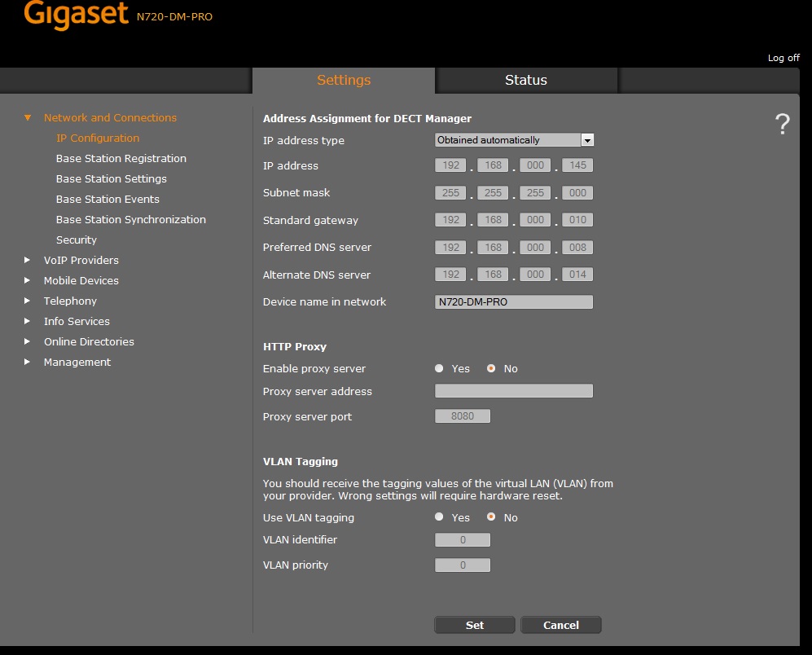
Task: Click the Gigaset logo
Action: tap(76, 15)
